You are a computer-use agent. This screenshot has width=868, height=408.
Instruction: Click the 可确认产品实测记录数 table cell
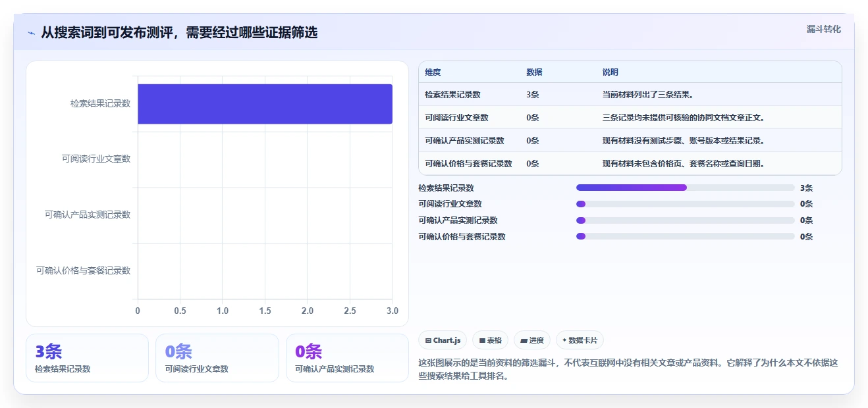tap(464, 141)
